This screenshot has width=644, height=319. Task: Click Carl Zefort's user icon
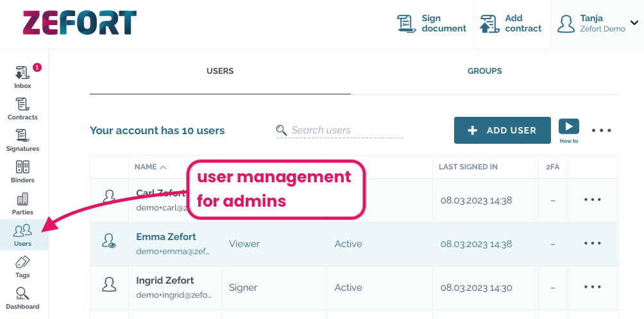(109, 196)
